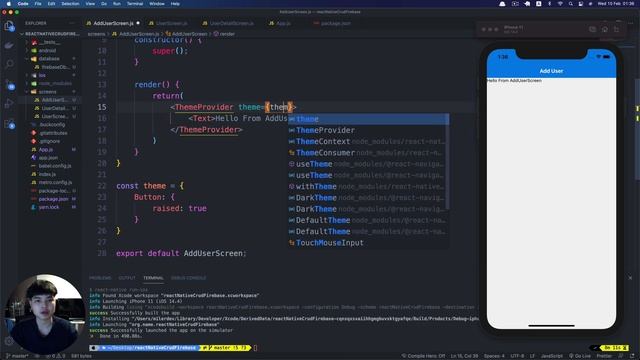
Task: Open the Debug Console panel tab
Action: tap(189, 278)
